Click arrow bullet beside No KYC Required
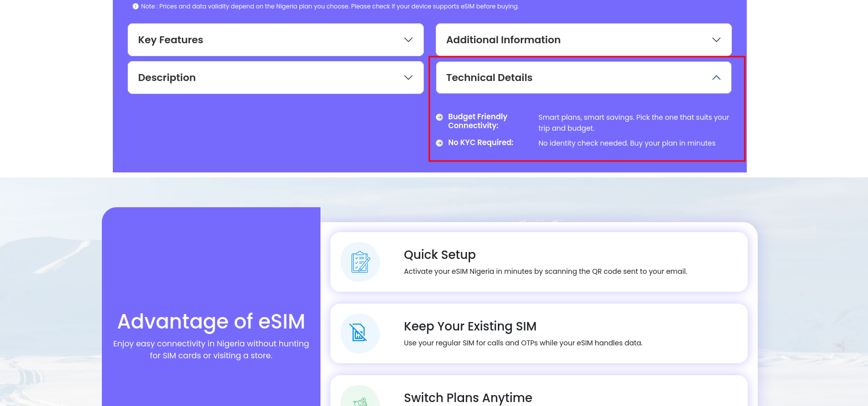 [439, 143]
